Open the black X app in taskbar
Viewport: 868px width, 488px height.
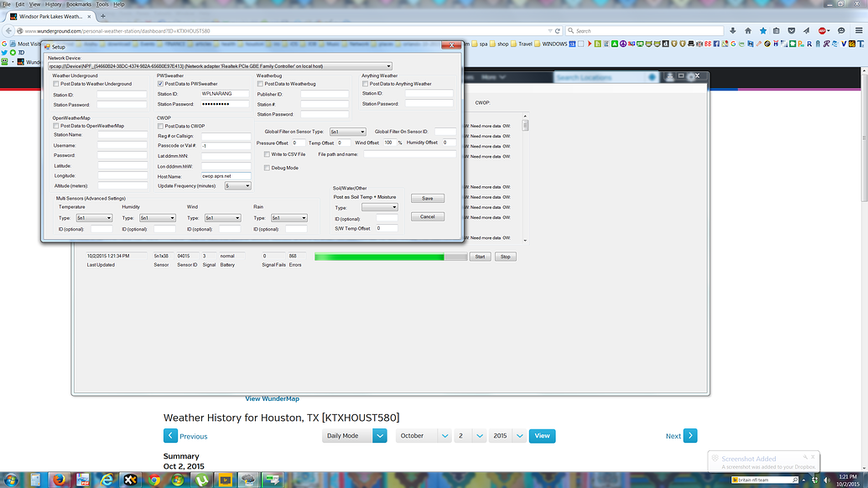pos(130,480)
